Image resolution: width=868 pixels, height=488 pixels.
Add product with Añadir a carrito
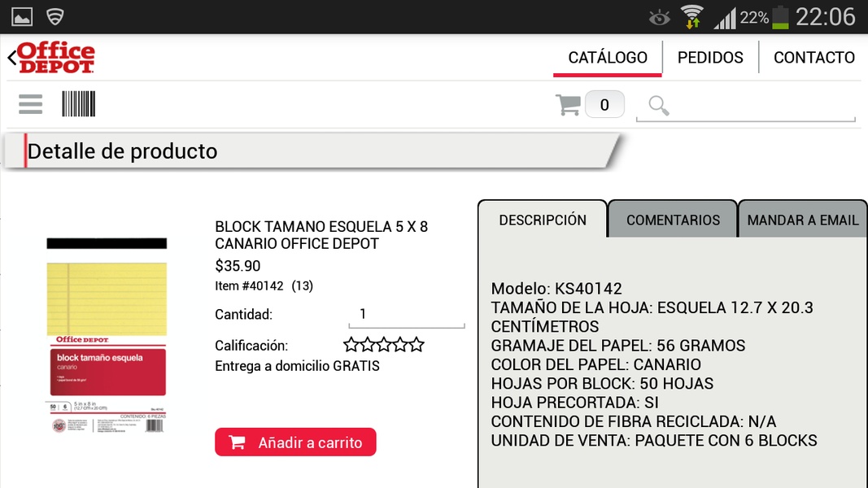(x=295, y=442)
